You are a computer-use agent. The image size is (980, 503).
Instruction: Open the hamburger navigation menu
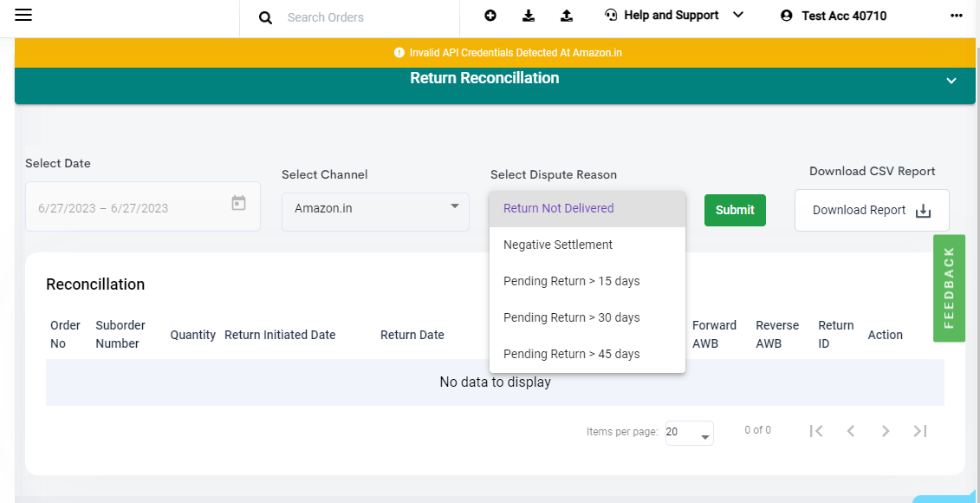click(x=23, y=15)
